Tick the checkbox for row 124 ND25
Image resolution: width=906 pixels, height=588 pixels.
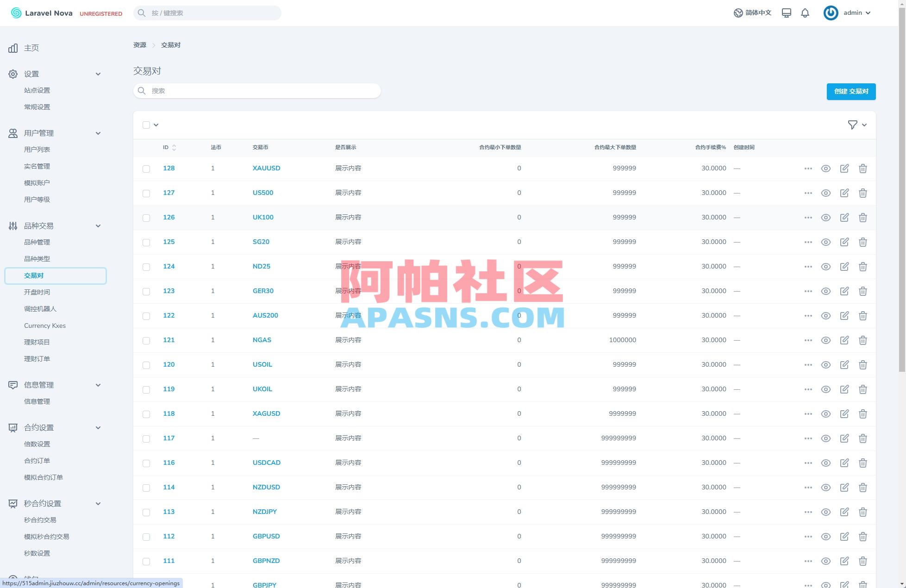(146, 267)
